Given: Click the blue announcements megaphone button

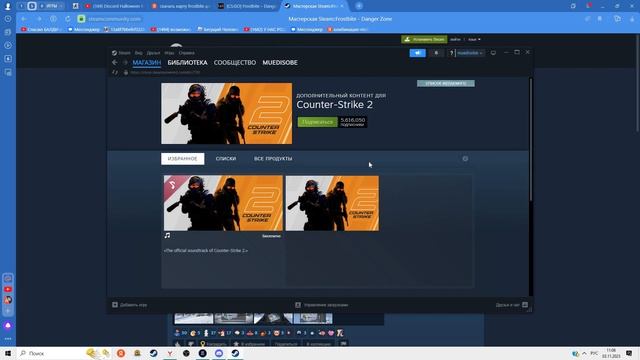Looking at the screenshot, I should [x=418, y=53].
